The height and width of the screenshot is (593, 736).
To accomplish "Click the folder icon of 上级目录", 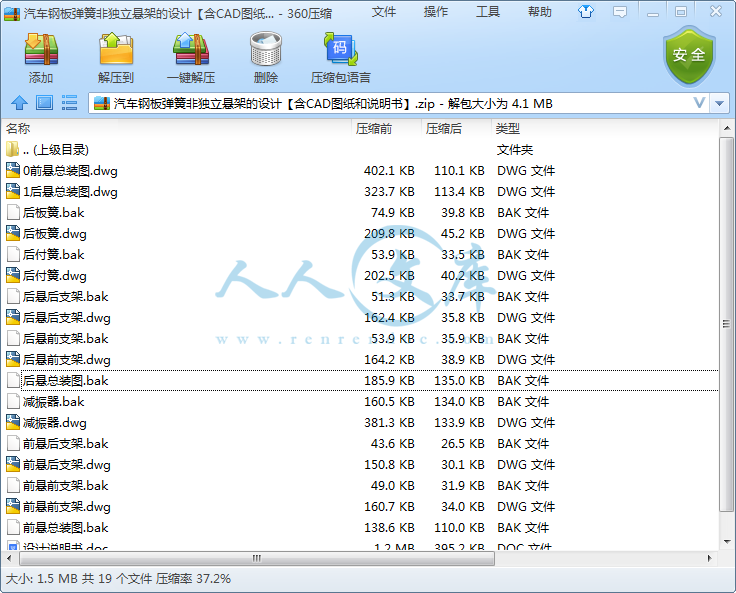I will pyautogui.click(x=13, y=149).
